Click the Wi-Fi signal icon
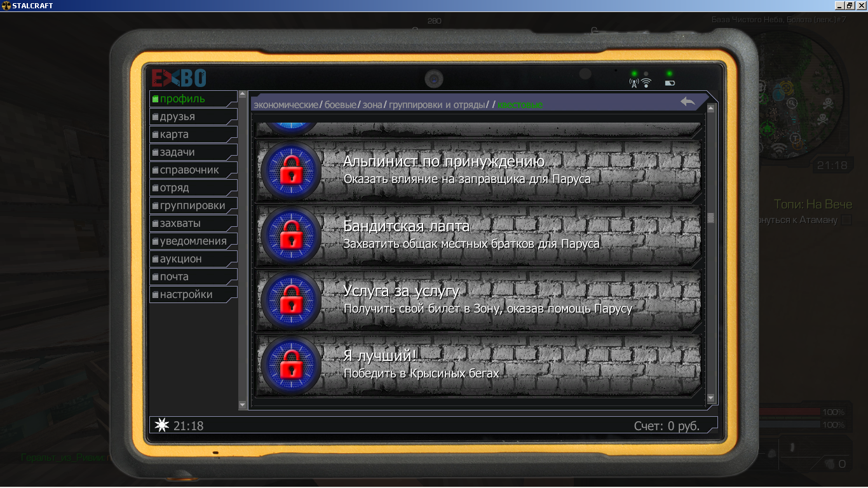Screen dimensions: 868x488 click(646, 83)
